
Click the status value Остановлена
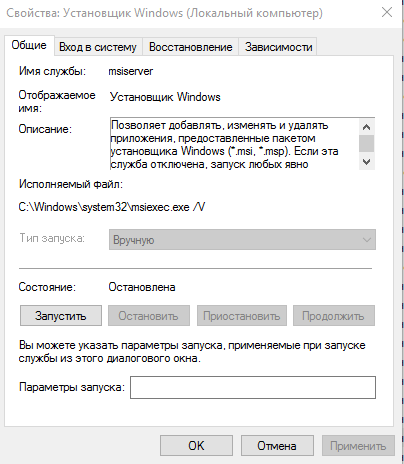(x=142, y=287)
